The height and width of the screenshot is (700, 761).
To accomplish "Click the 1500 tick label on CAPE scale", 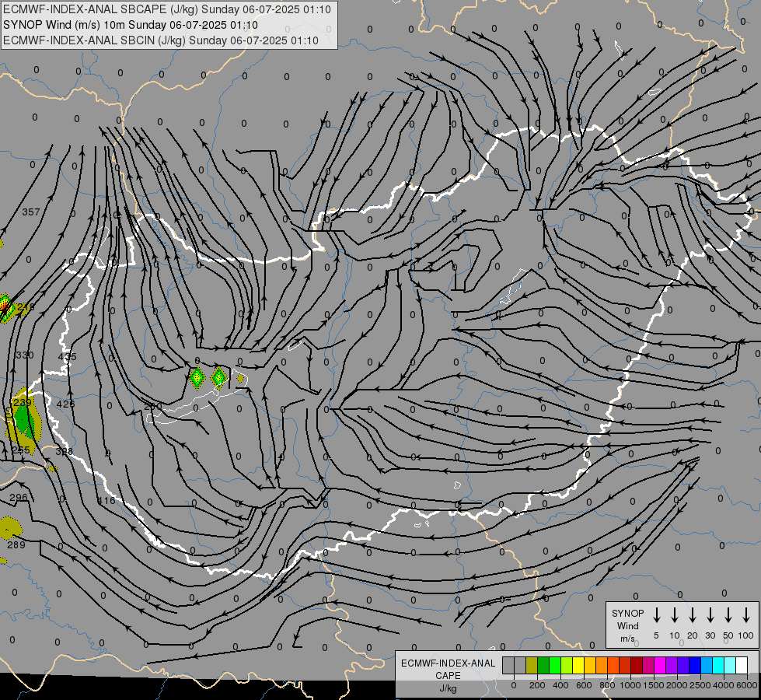I will [654, 685].
